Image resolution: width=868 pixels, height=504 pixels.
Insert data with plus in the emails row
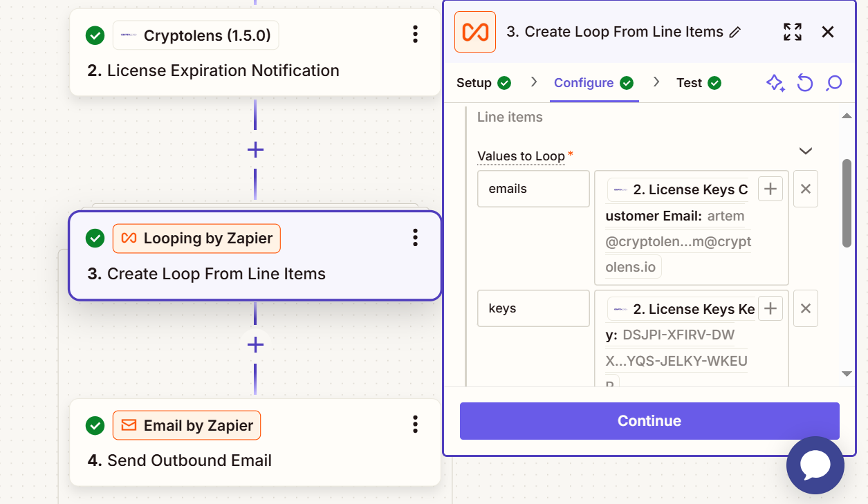[x=770, y=189]
